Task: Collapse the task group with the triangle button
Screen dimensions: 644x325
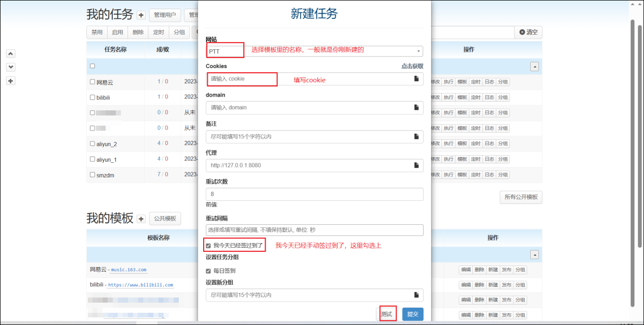Action: click(x=534, y=67)
